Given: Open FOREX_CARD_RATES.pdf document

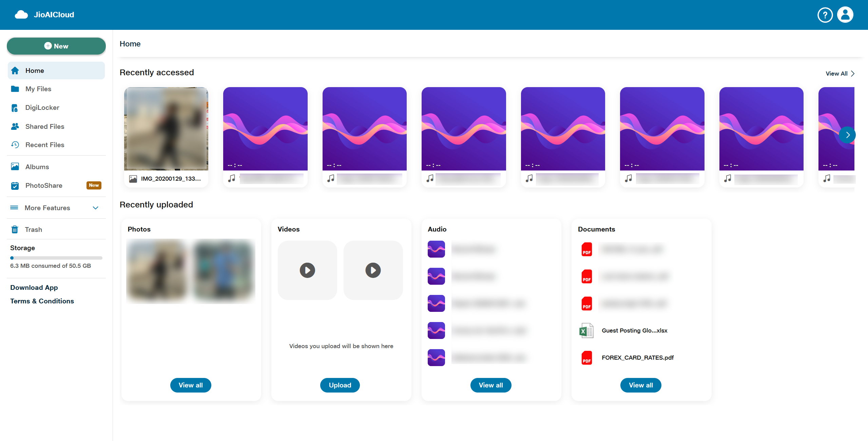Looking at the screenshot, I should coord(637,358).
